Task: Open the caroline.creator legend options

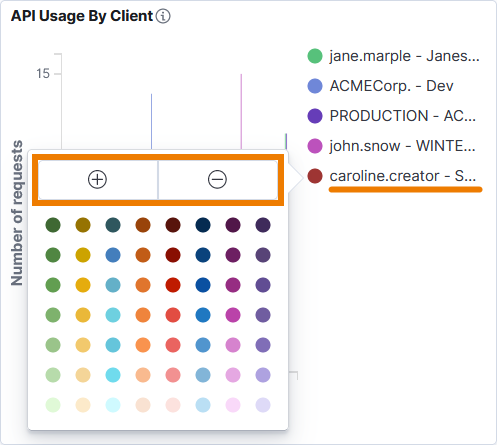Action: coord(403,176)
